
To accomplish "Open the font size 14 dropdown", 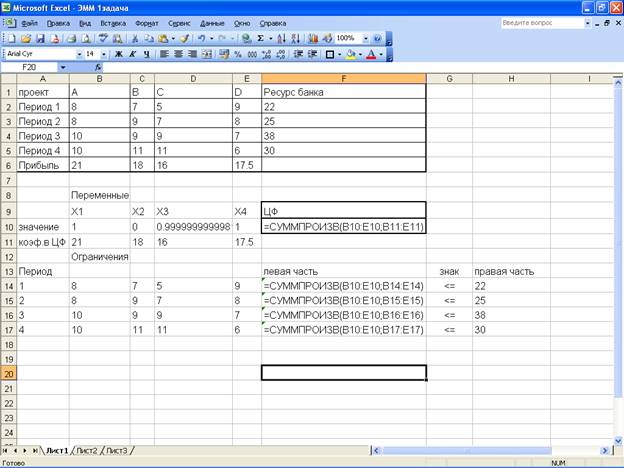I will tap(104, 54).
